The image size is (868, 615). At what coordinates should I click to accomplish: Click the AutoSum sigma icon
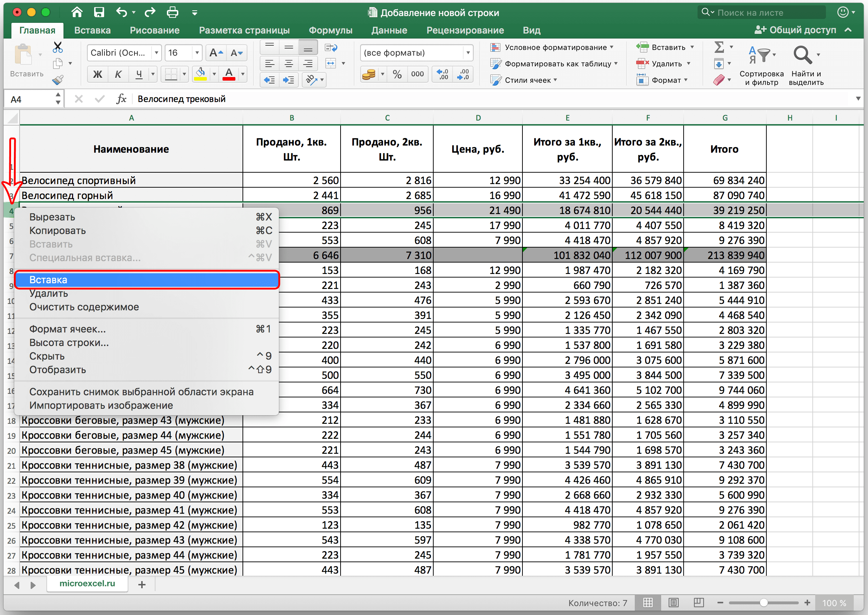pyautogui.click(x=719, y=47)
